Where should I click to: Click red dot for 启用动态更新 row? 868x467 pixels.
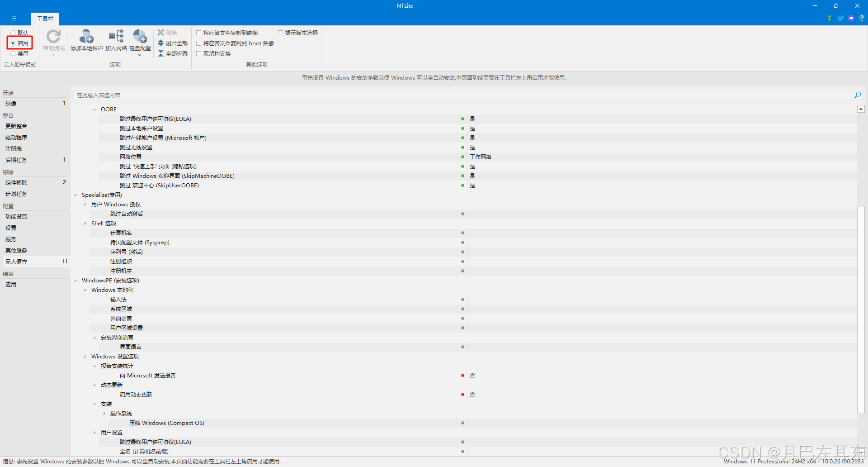462,395
